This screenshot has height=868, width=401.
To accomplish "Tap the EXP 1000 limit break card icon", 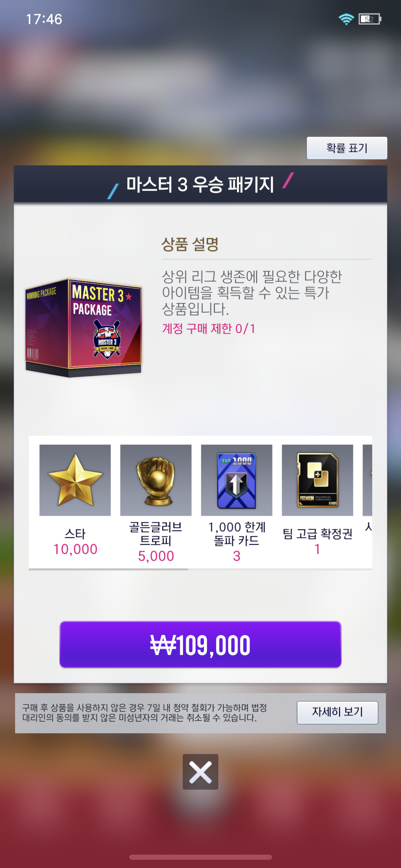I will 236,480.
